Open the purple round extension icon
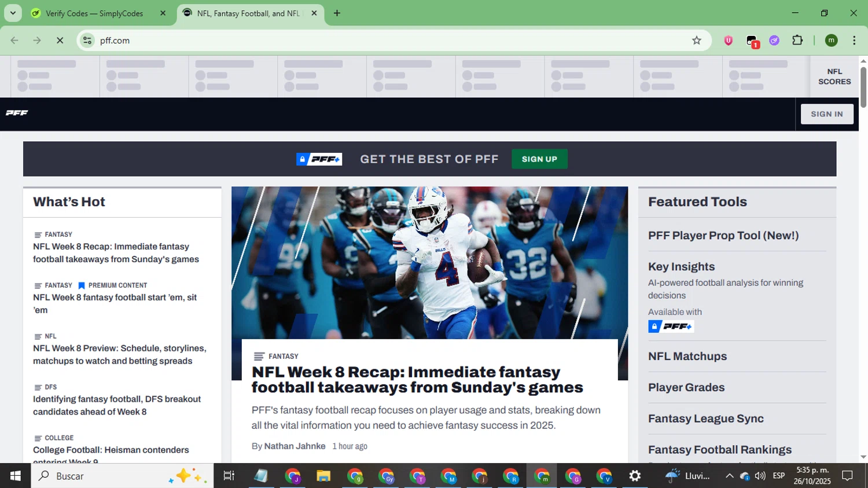The image size is (868, 488). [x=774, y=41]
